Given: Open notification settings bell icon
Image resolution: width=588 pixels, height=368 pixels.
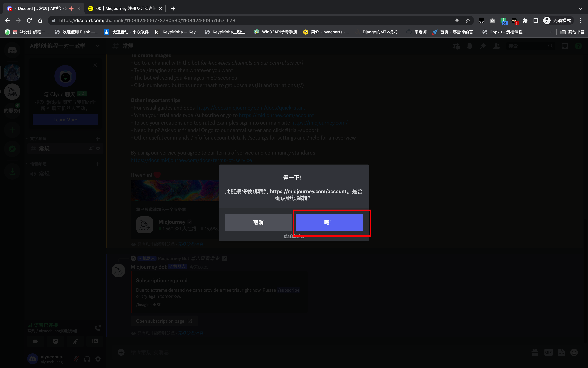Looking at the screenshot, I should click(470, 46).
